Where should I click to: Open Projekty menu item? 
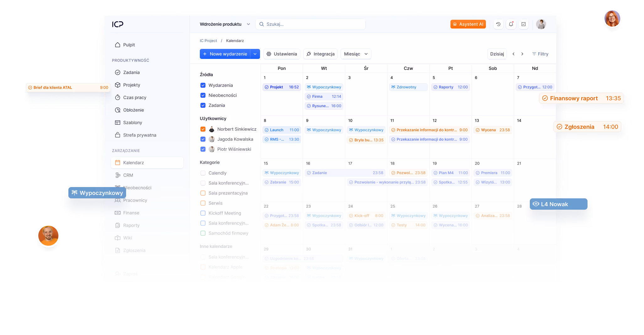(132, 85)
